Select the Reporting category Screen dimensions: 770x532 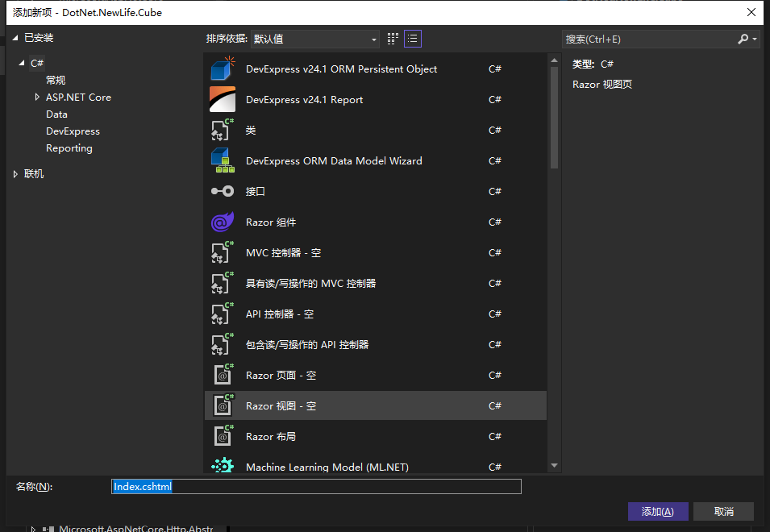(x=69, y=148)
